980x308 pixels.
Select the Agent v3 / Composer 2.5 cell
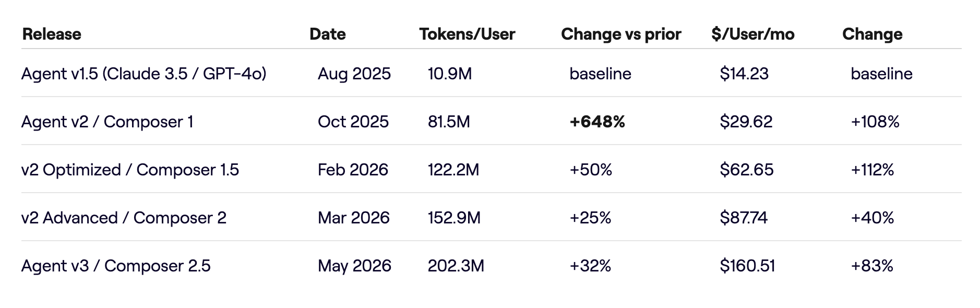(116, 266)
